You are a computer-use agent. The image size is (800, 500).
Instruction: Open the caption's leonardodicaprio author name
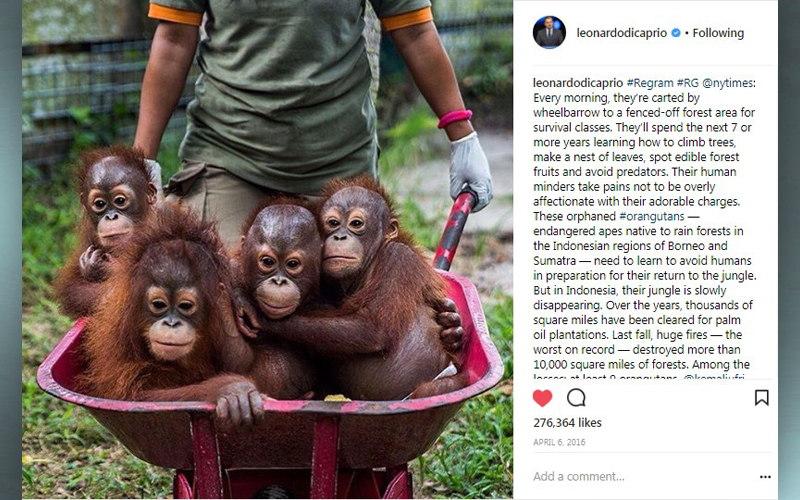click(578, 83)
